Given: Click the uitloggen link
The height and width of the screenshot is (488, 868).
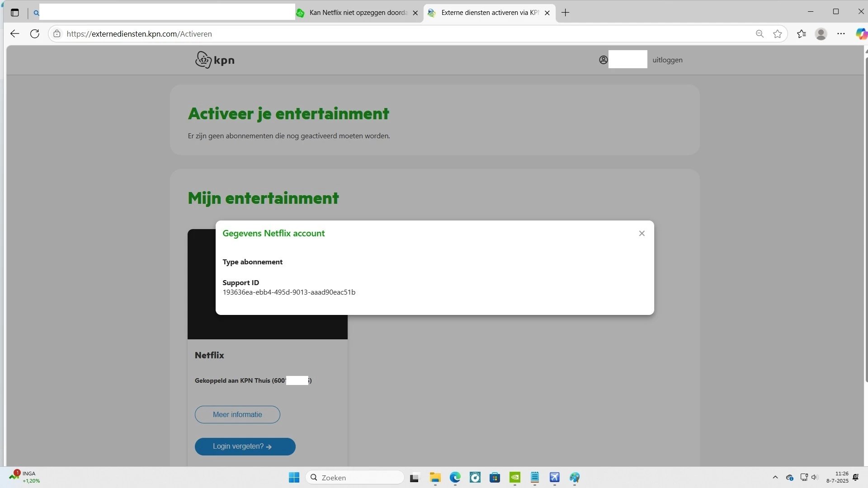Looking at the screenshot, I should coord(667,60).
